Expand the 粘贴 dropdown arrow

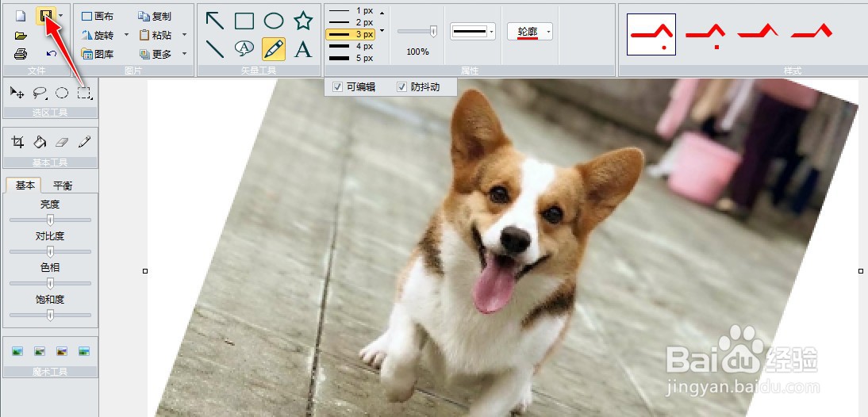click(x=184, y=35)
